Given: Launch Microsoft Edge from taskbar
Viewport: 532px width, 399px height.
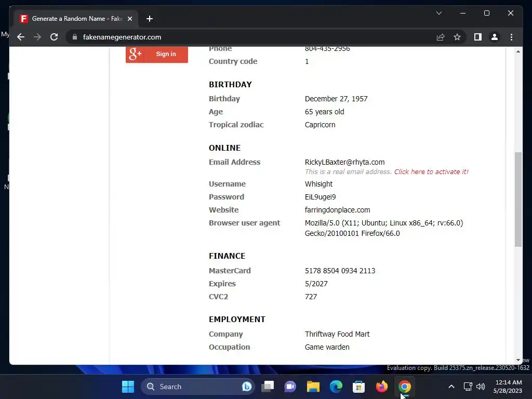Looking at the screenshot, I should 336,387.
